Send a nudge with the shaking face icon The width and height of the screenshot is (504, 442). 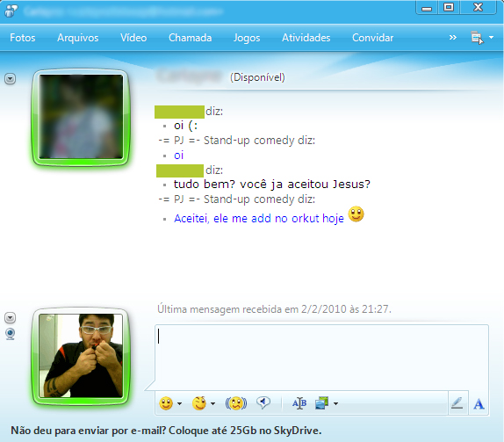click(x=236, y=403)
